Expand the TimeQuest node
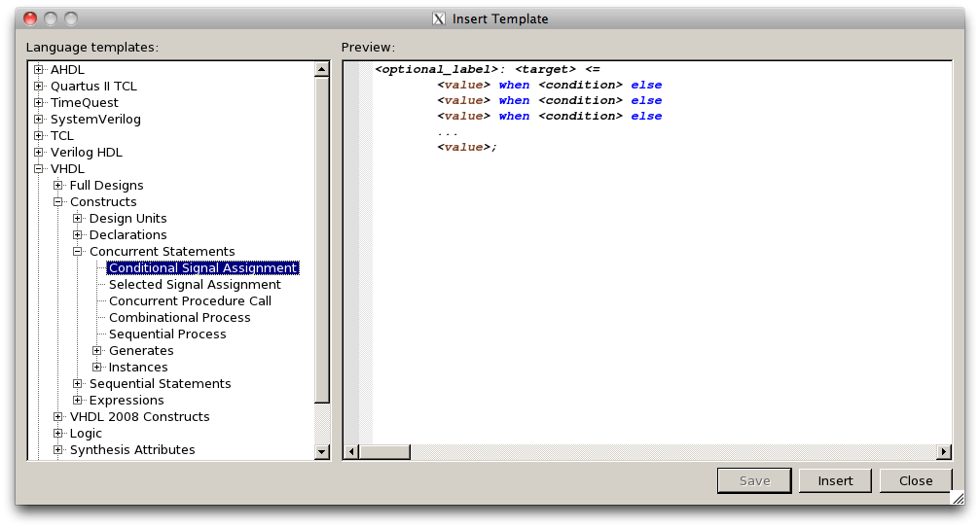This screenshot has width=980, height=528. 39,102
